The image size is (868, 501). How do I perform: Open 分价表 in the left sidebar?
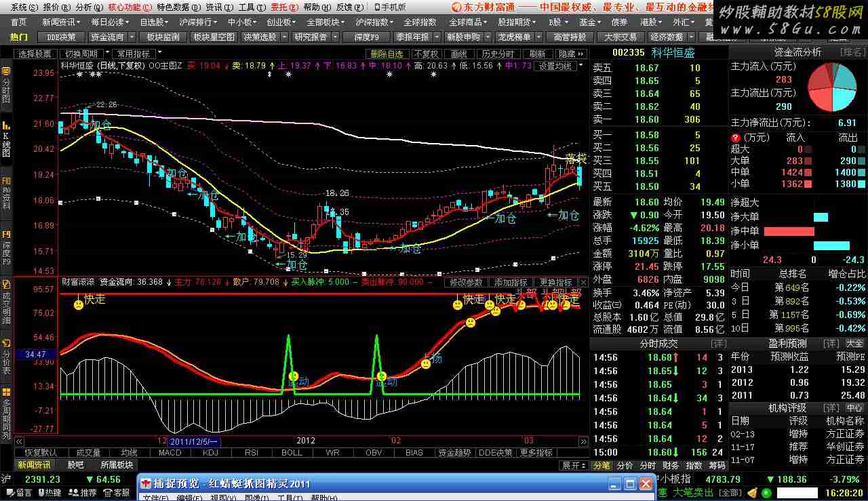click(6, 357)
